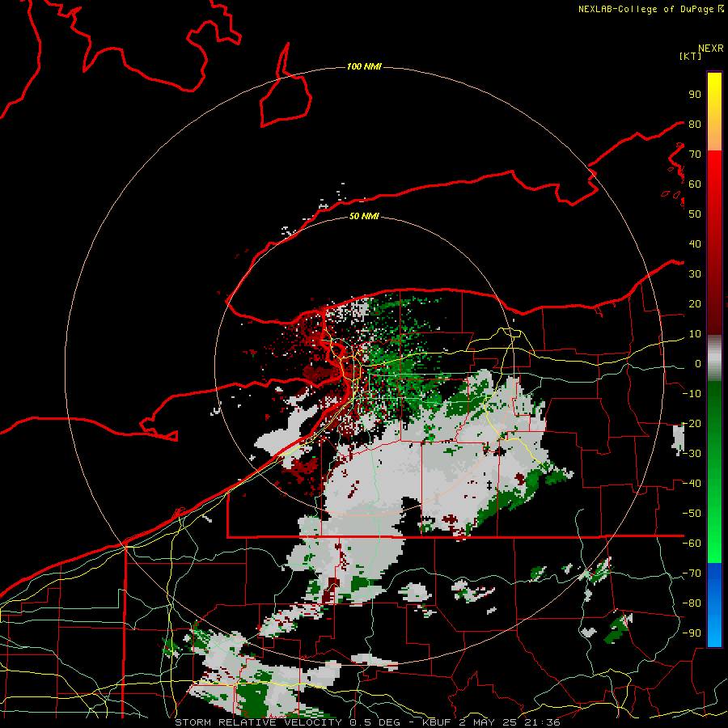Click the 40 value on the velocity scale
Viewport: 728px width, 728px height.
click(695, 244)
